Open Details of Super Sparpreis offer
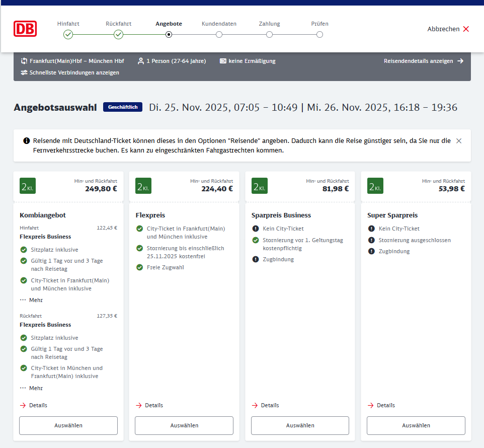Viewport: 484px width, 448px height. (x=381, y=405)
